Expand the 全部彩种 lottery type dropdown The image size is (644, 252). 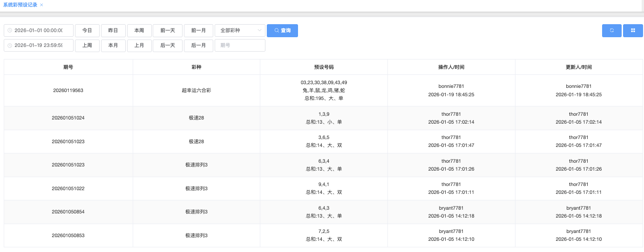pos(240,31)
